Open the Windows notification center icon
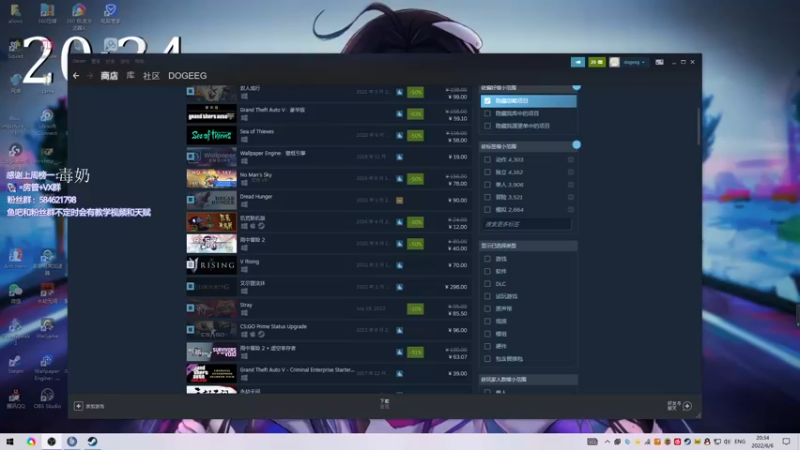This screenshot has height=450, width=800. 786,441
